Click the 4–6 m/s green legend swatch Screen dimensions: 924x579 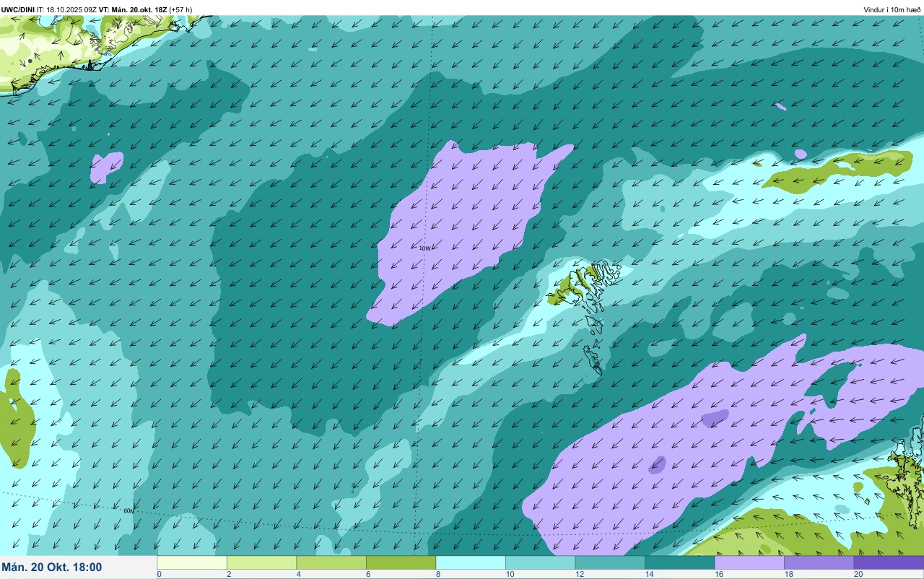click(x=331, y=562)
